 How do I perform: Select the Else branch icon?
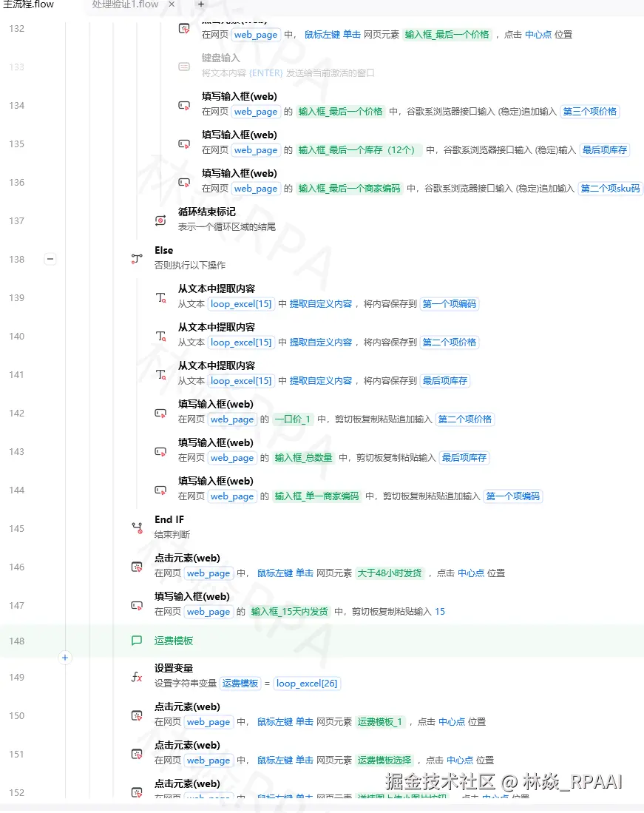click(137, 259)
